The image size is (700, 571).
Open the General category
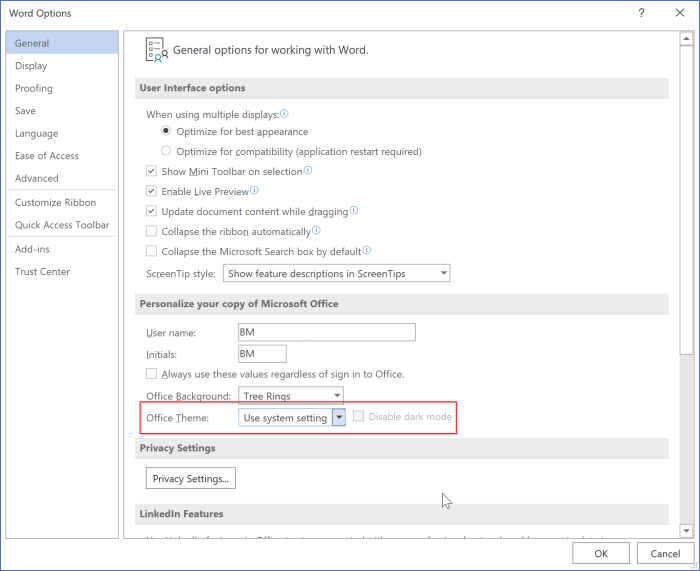click(62, 43)
